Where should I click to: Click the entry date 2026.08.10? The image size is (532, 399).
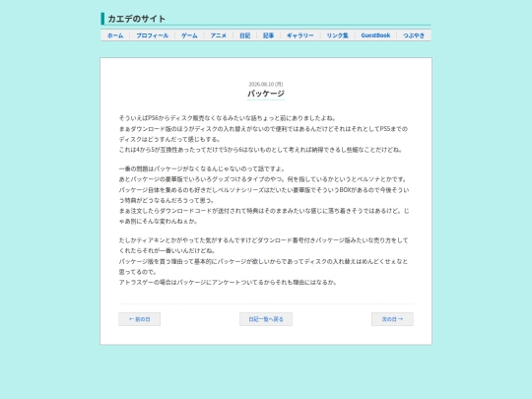(266, 84)
